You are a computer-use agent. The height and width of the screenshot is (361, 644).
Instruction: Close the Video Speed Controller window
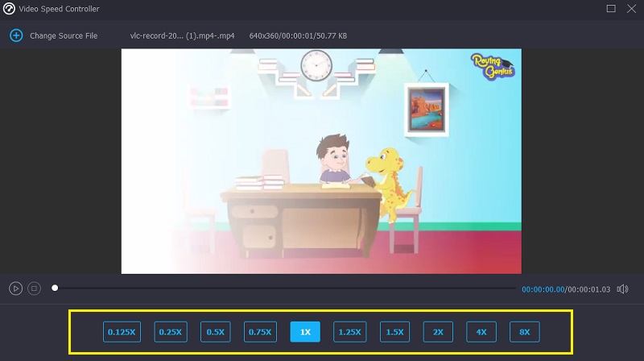click(630, 9)
